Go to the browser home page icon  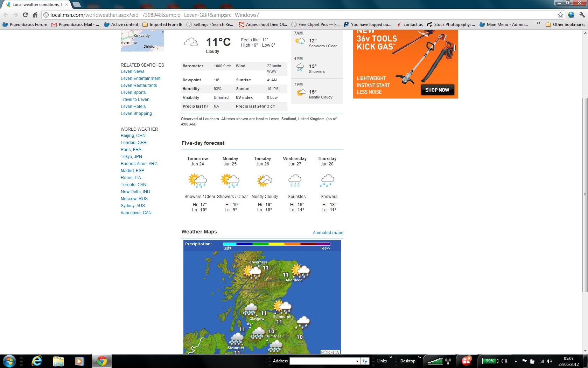[x=35, y=15]
